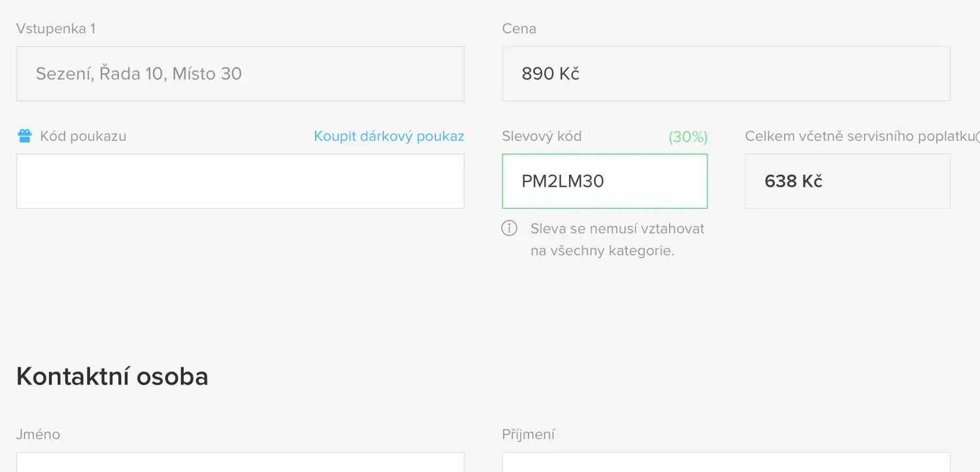Click the Slevový kód label

pos(542,136)
